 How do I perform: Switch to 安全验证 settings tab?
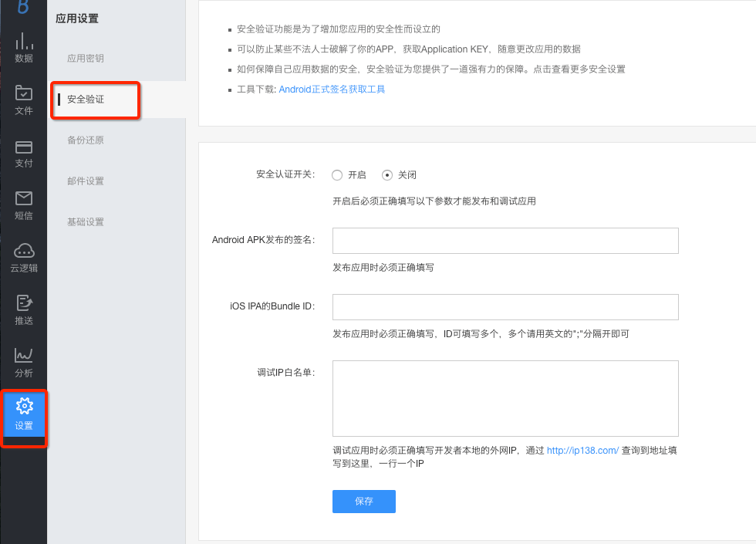click(85, 100)
